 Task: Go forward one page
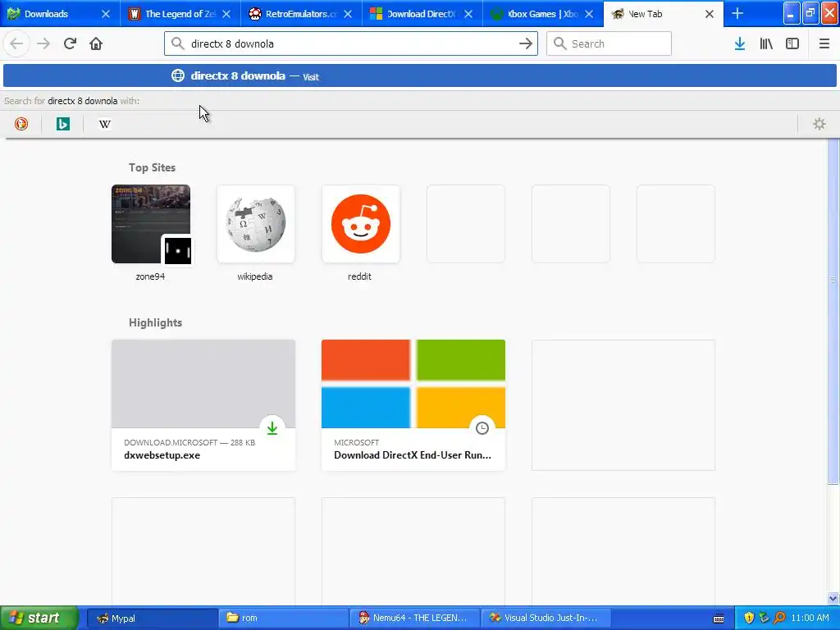[43, 43]
